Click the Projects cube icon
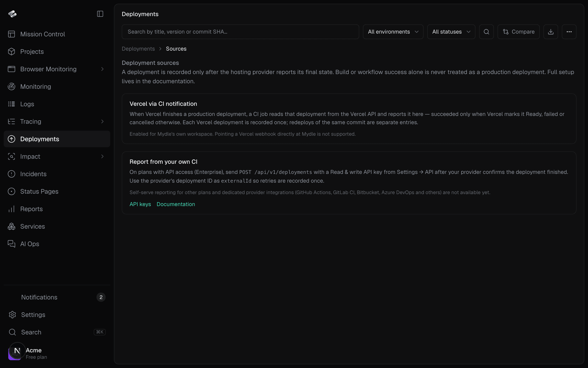The width and height of the screenshot is (588, 368). [11, 52]
